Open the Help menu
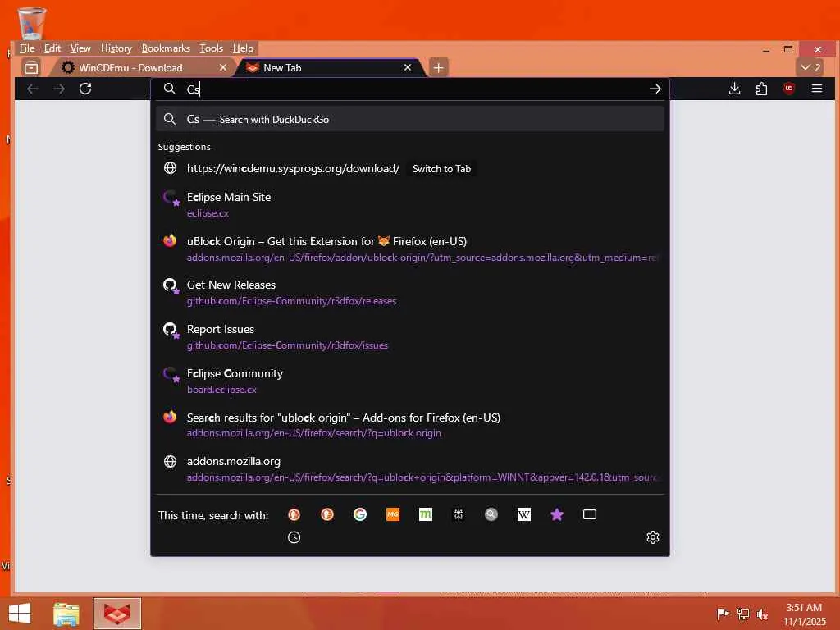This screenshot has height=630, width=840. (x=243, y=48)
